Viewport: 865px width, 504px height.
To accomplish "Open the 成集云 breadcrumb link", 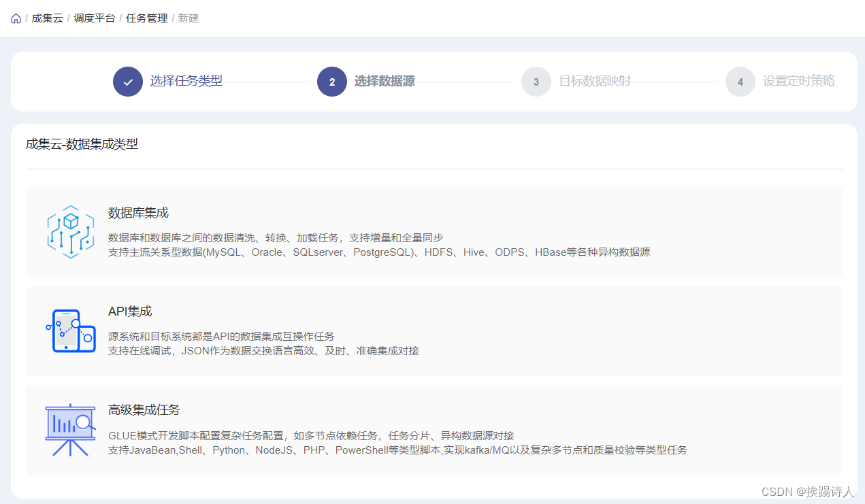I will point(48,18).
